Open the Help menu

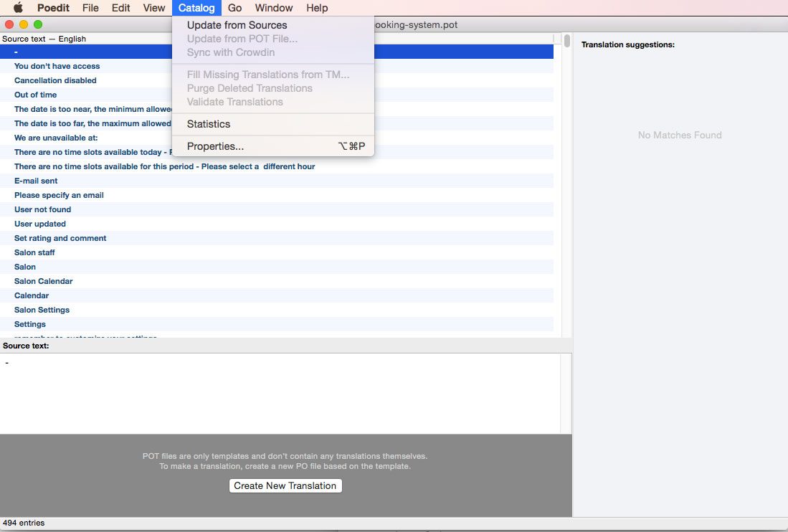(316, 8)
